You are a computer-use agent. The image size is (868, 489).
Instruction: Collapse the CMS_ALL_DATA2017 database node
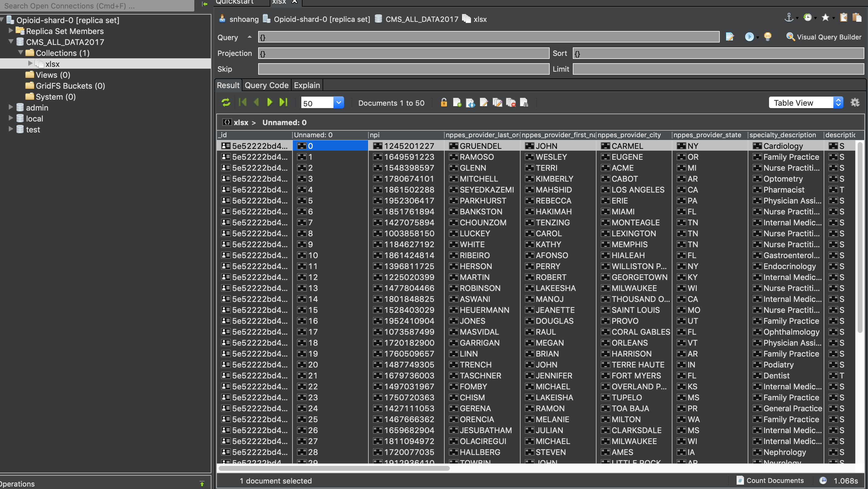11,42
